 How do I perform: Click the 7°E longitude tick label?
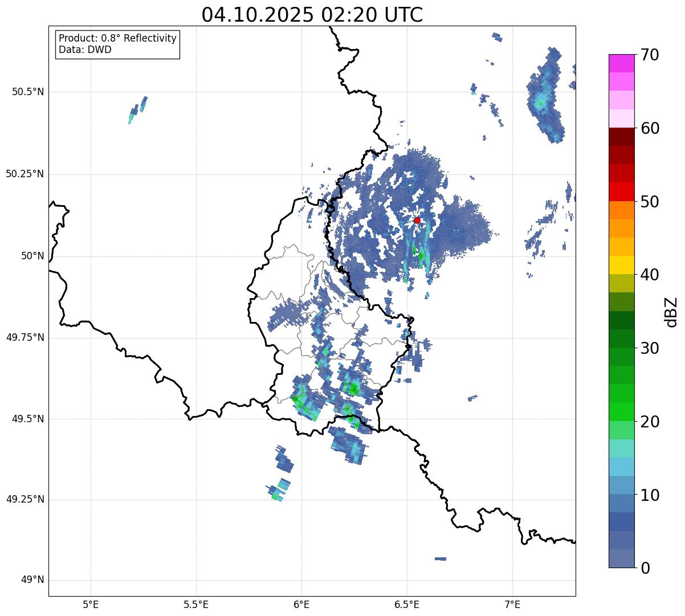[513, 605]
